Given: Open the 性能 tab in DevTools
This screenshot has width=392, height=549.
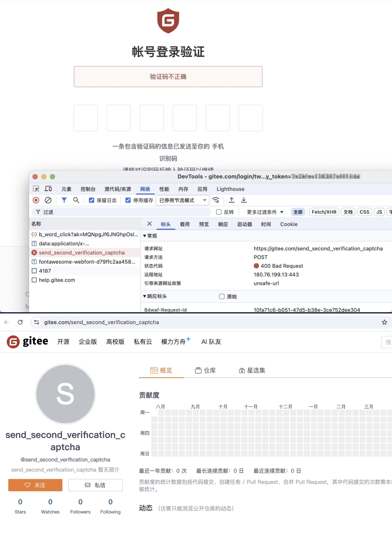Looking at the screenshot, I should pos(164,189).
